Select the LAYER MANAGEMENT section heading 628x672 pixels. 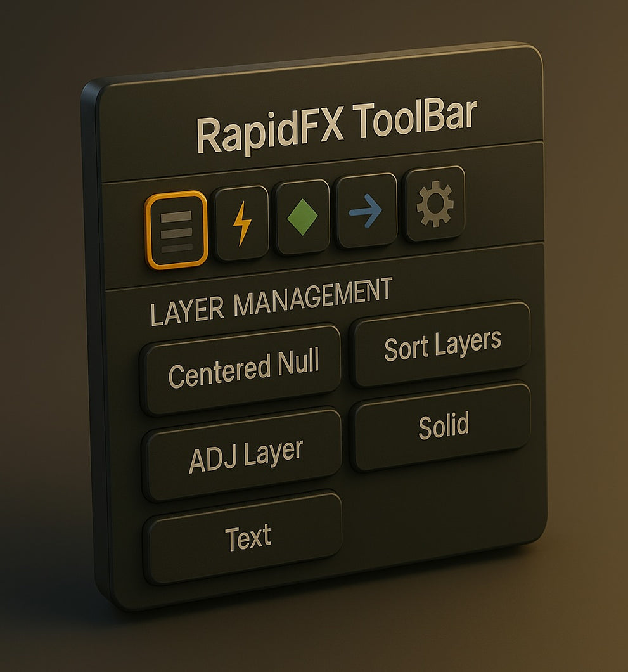[271, 301]
